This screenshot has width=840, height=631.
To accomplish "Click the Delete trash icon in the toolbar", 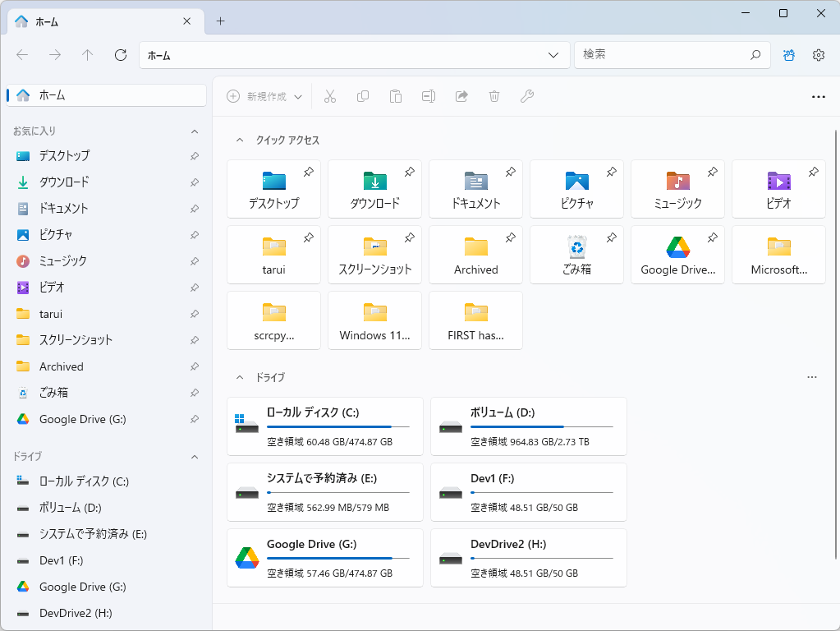I will point(493,95).
